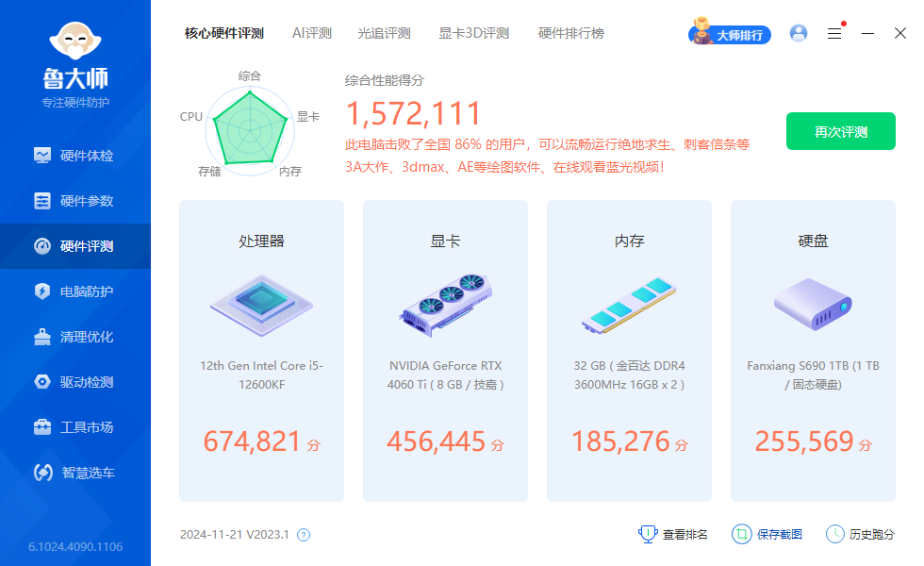The image size is (924, 566).
Task: Open 清理优化 from the left sidebar
Action: (75, 336)
